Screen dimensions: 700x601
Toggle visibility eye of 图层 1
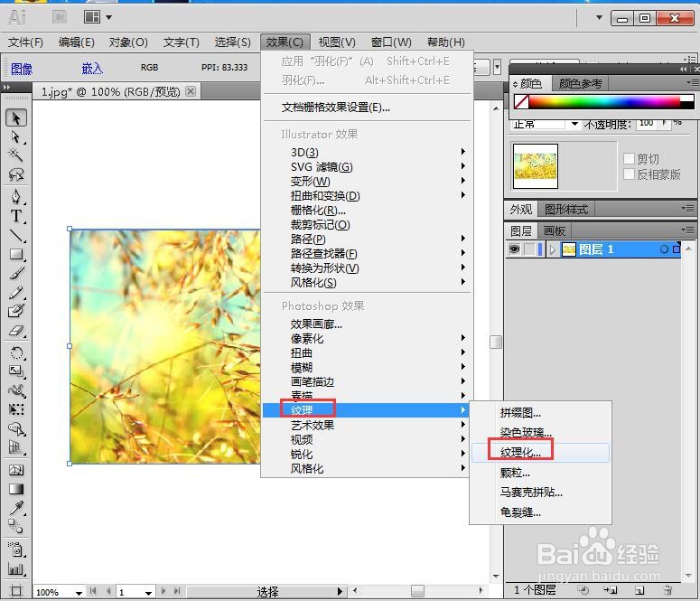tap(514, 249)
